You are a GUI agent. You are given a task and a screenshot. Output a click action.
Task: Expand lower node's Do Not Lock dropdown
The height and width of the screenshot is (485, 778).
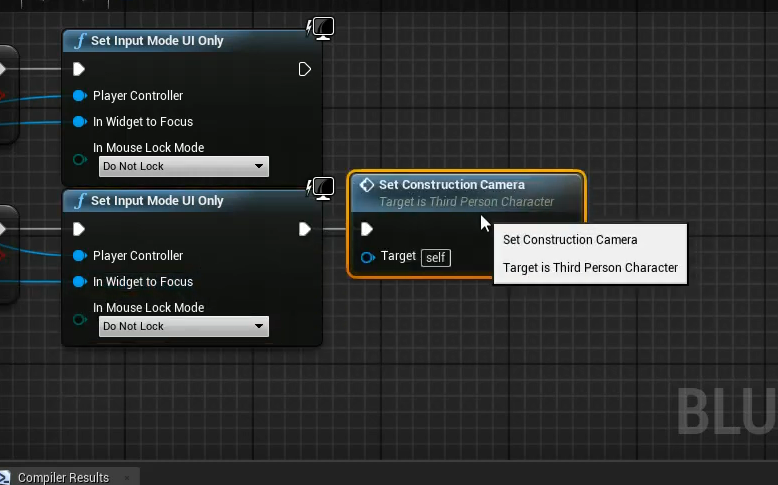(x=184, y=326)
